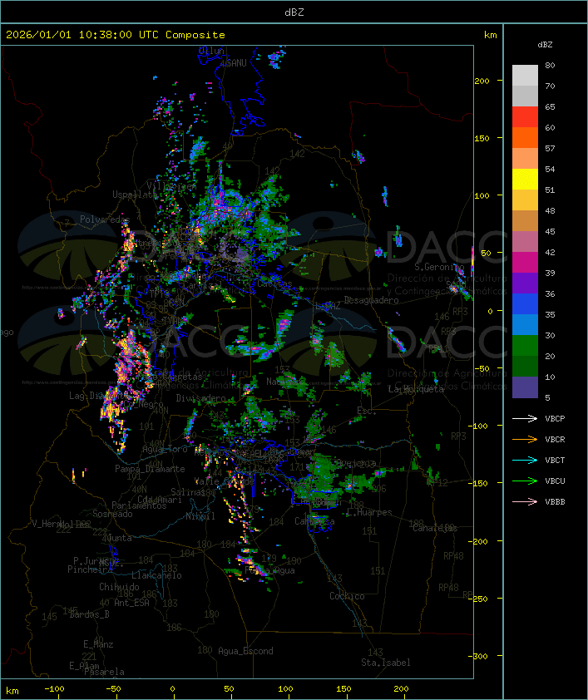The width and height of the screenshot is (588, 700).
Task: Click the Uspallata map label
Action: click(x=135, y=195)
